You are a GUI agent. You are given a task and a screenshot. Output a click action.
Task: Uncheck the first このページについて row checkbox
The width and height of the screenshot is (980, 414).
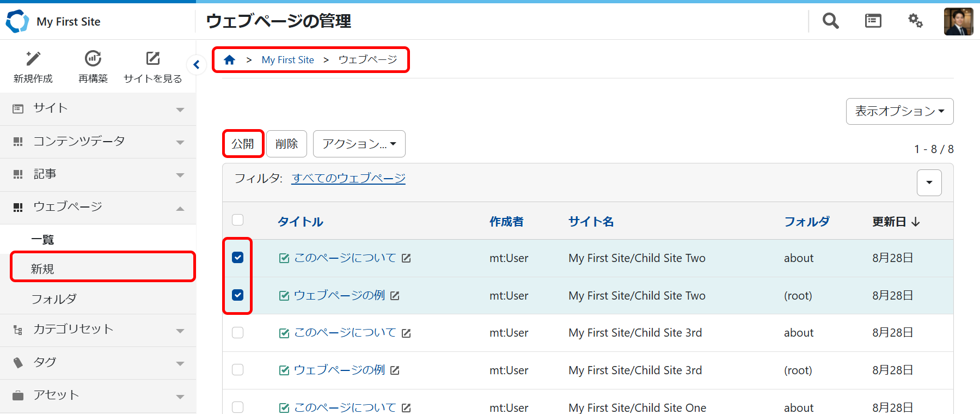[238, 258]
